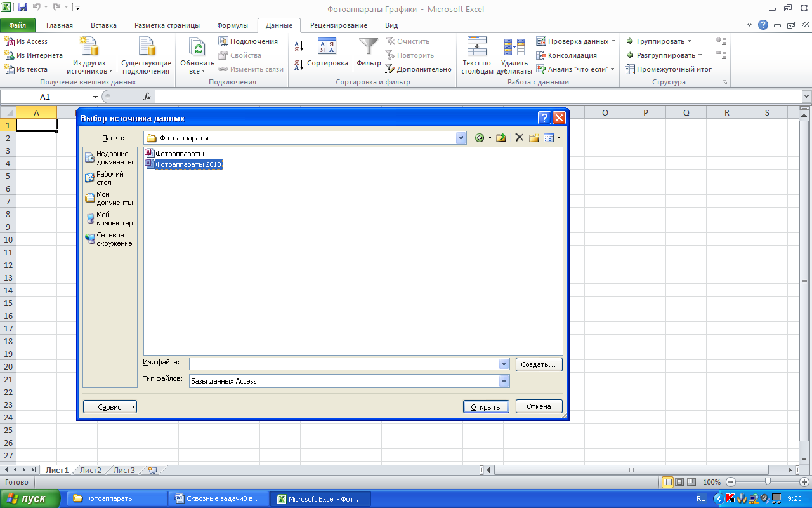812x508 pixels.
Task: Click the fx insert function icon
Action: 147,97
